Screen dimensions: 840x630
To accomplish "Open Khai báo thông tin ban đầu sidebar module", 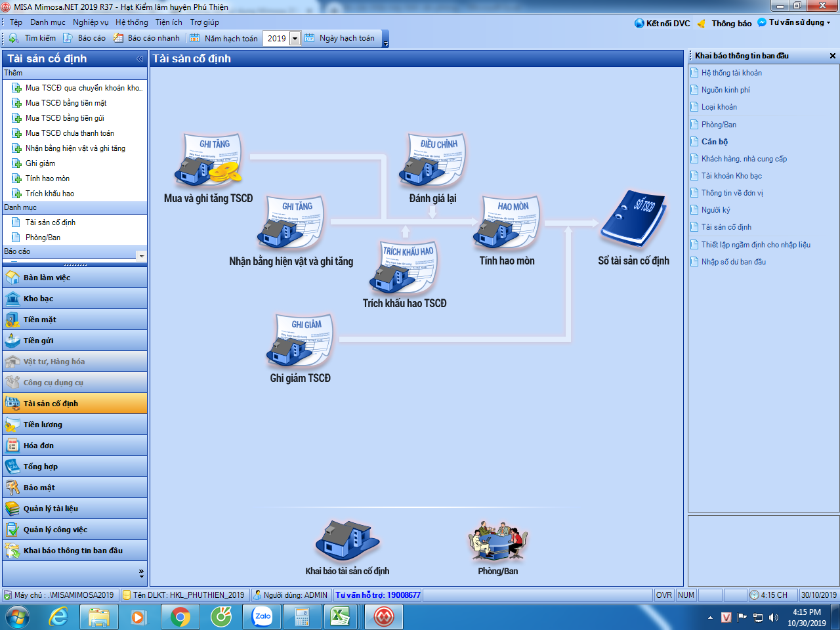I will click(75, 551).
